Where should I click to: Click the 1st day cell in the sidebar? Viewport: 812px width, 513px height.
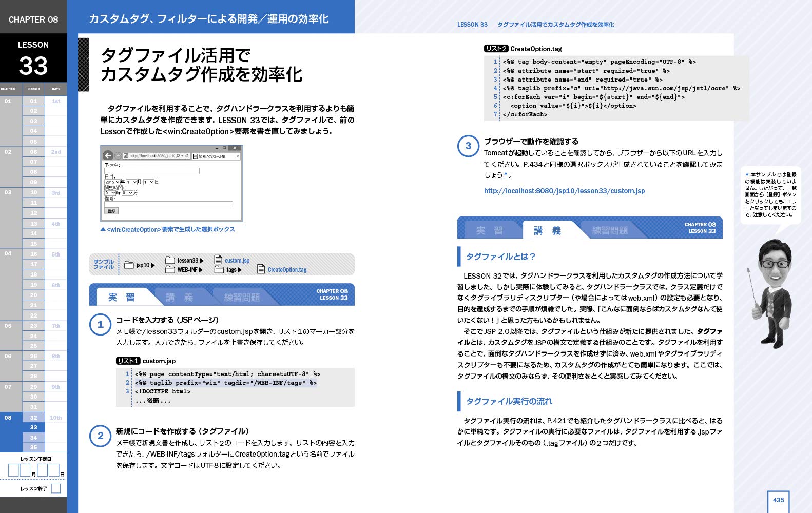[x=56, y=101]
